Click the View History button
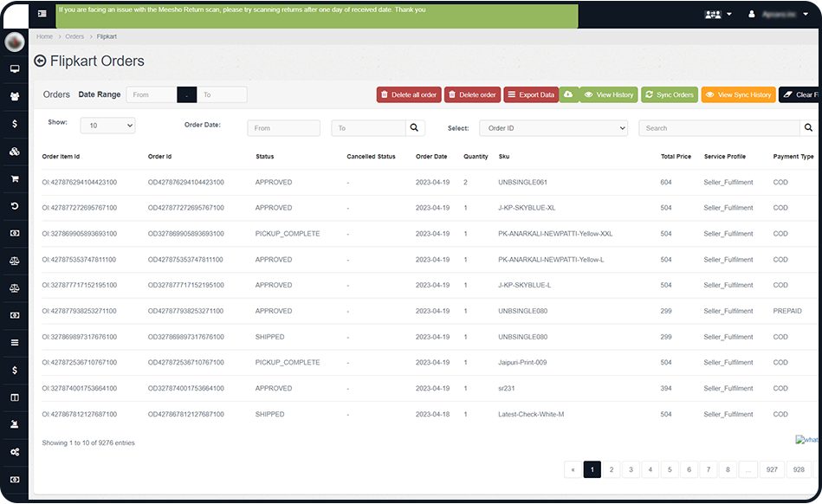Viewport: 822px width, 504px height. (x=609, y=94)
